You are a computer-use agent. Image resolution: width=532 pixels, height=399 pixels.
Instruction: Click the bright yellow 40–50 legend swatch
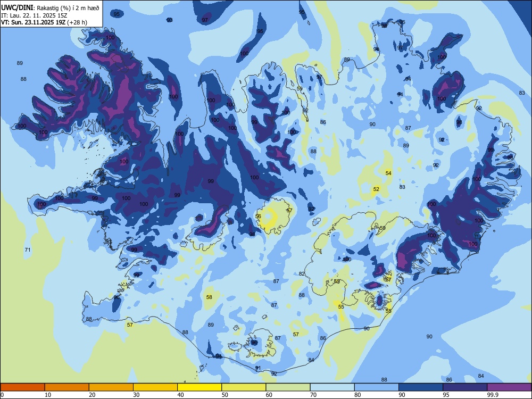tap(199, 387)
